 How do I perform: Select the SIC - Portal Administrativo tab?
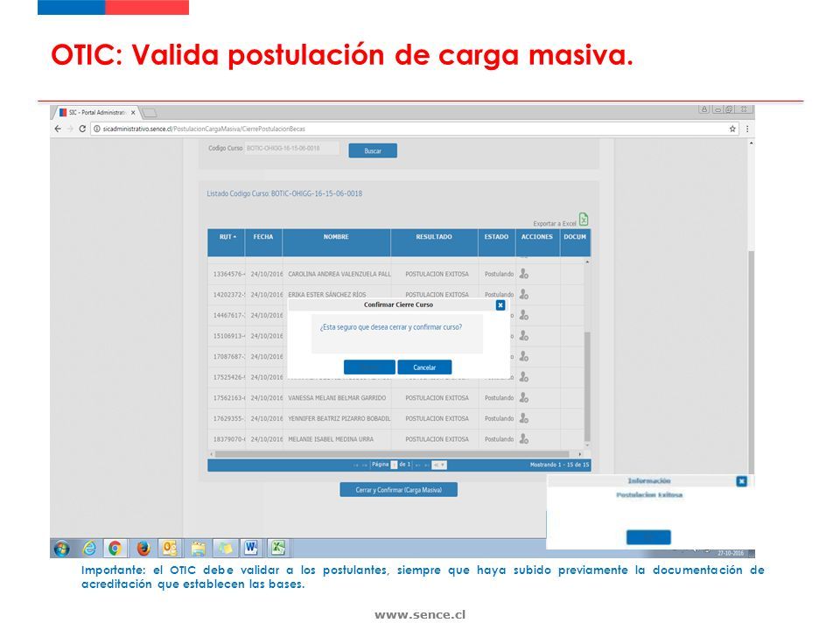[96, 113]
